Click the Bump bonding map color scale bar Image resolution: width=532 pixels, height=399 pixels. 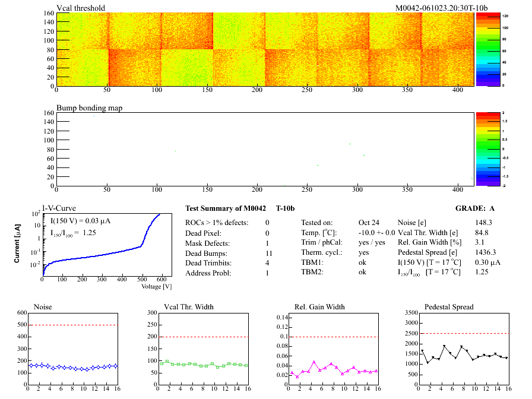point(488,149)
